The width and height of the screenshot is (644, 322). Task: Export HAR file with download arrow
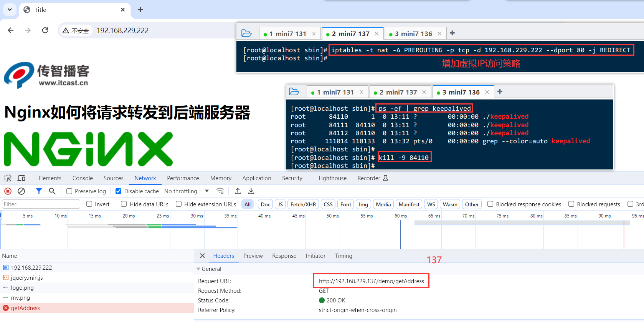pos(251,191)
